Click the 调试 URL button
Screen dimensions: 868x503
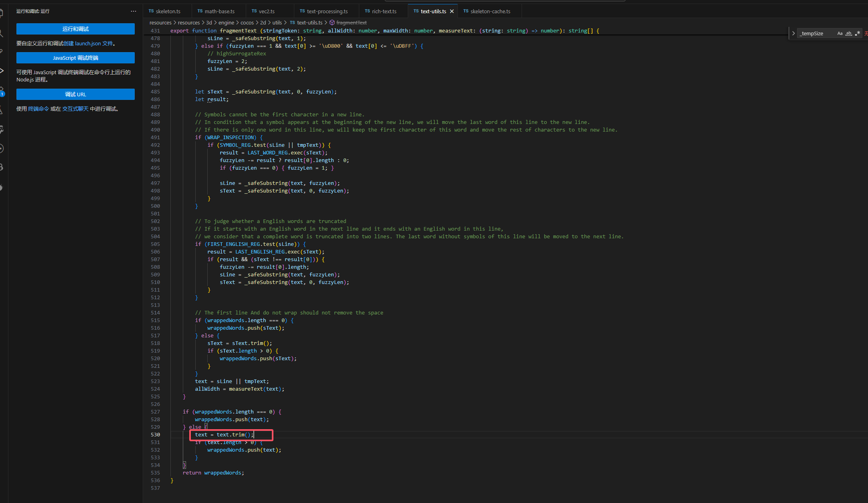[x=75, y=94]
